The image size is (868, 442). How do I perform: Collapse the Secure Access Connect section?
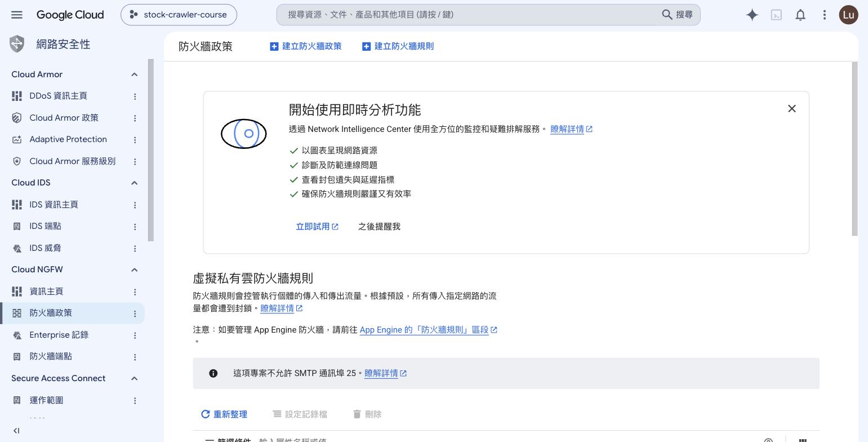point(134,378)
